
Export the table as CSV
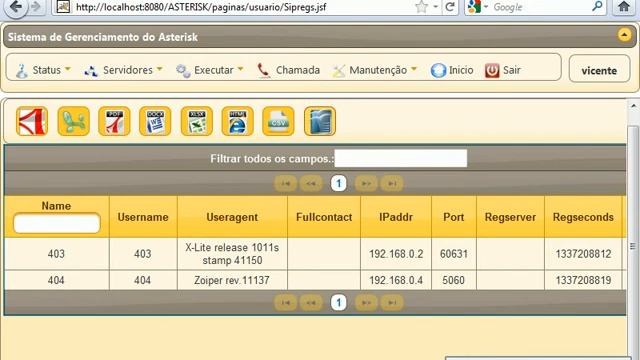click(x=278, y=121)
